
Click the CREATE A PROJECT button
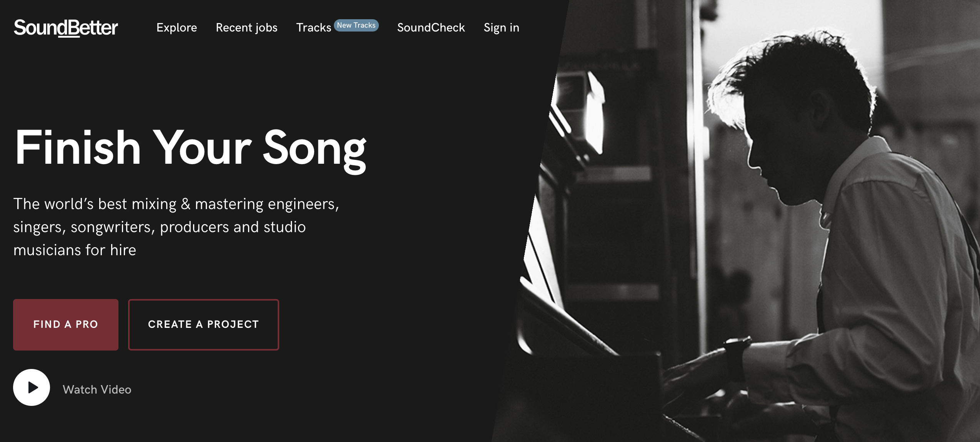click(x=204, y=324)
